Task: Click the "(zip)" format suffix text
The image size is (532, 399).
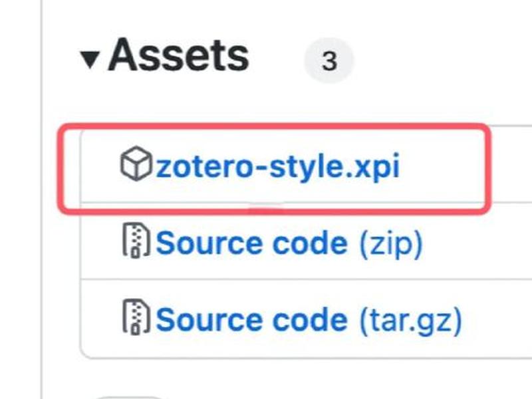Action: coord(391,244)
